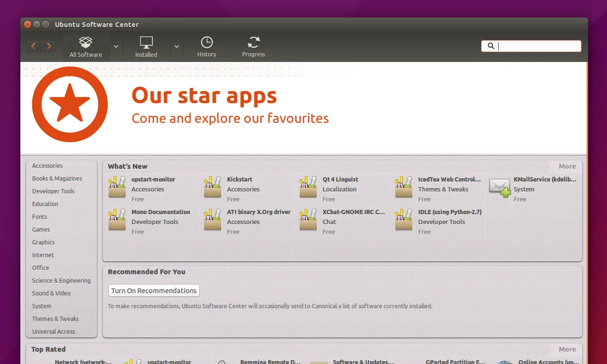The height and width of the screenshot is (364, 607).
Task: Open the KMailService app title
Action: pos(545,180)
